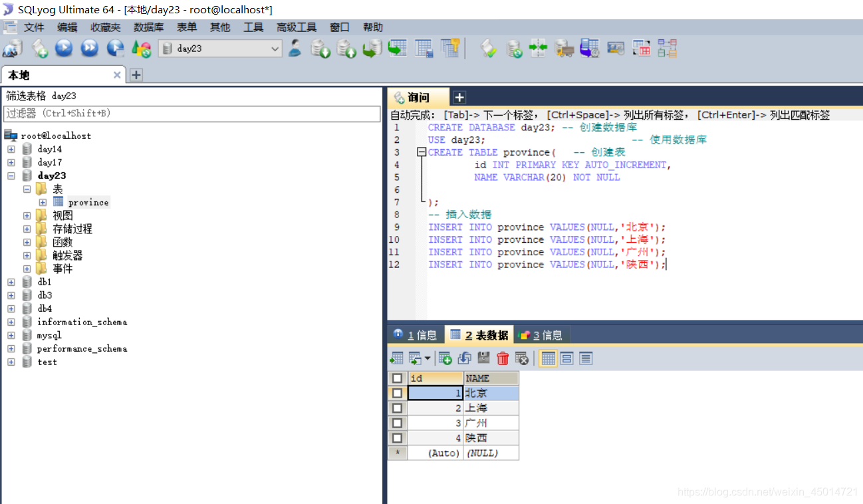Collapse the day23 database node

point(11,176)
